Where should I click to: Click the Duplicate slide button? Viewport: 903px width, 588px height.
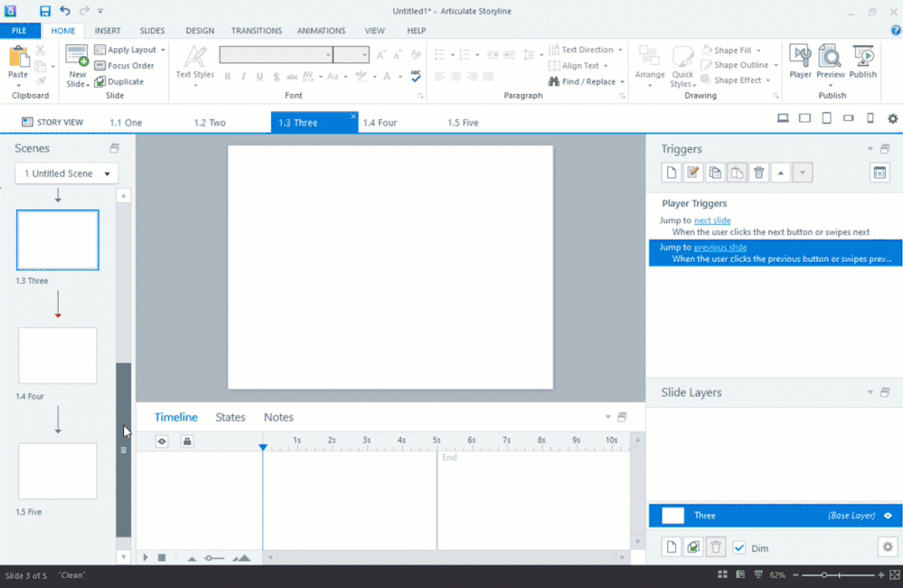click(120, 81)
